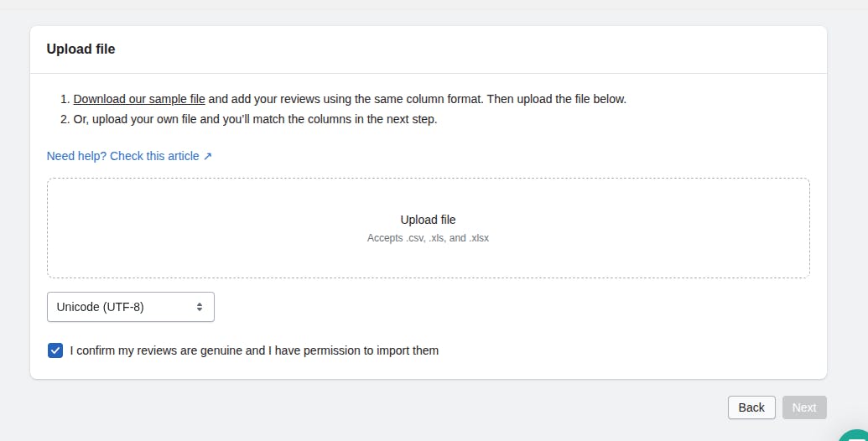Click the up-down arrows in encoding selector

pos(200,307)
